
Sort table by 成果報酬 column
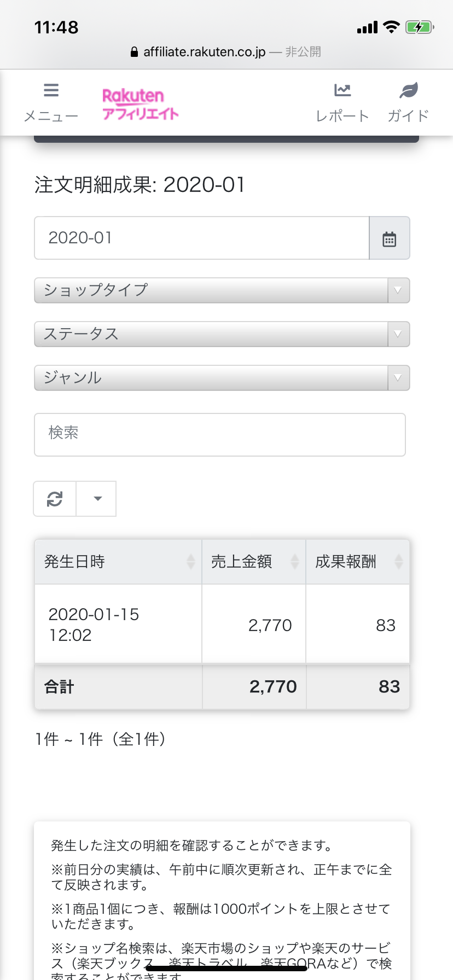[x=357, y=562]
